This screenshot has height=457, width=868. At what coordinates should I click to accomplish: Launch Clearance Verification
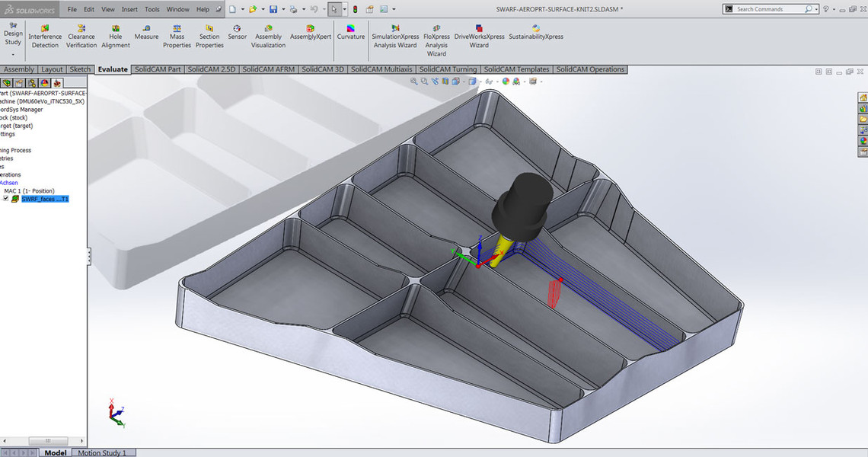click(81, 37)
